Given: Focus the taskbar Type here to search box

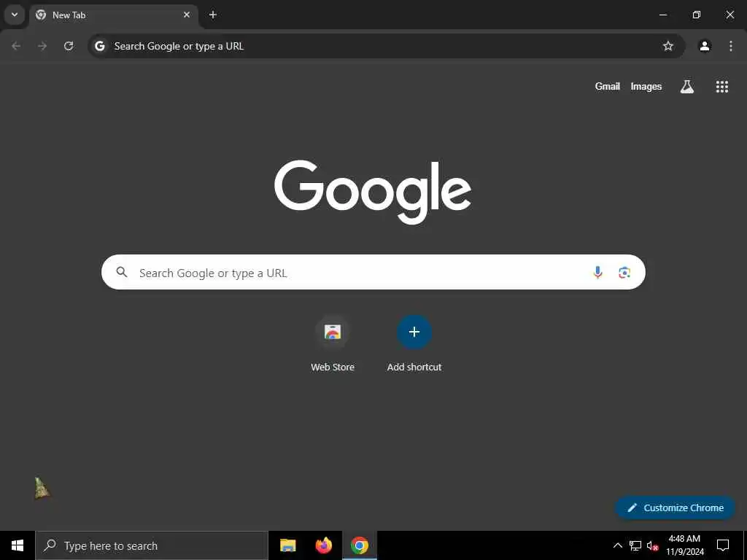Looking at the screenshot, I should [152, 545].
